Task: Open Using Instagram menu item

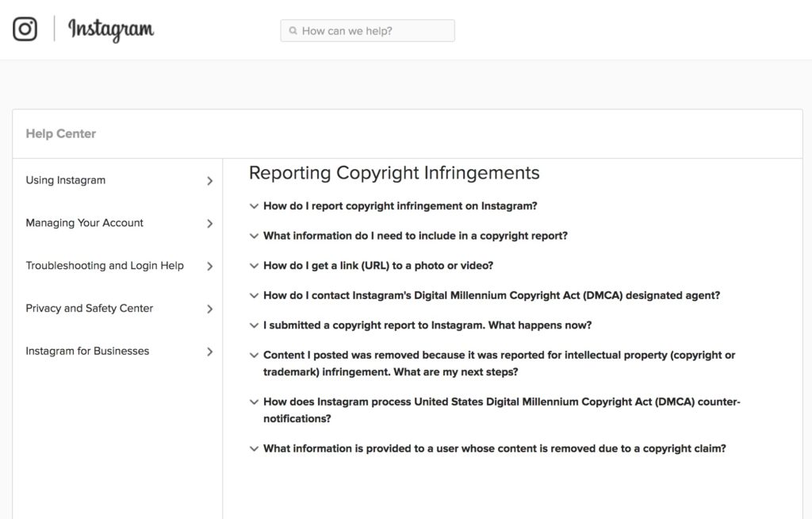Action: [119, 180]
